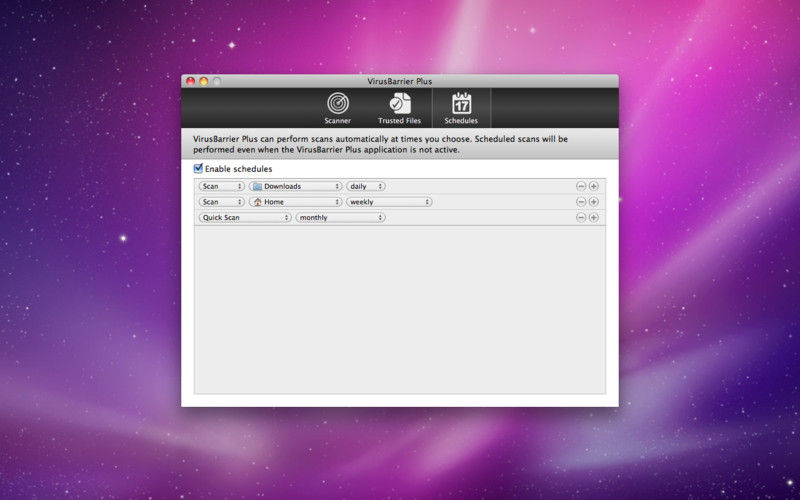Click the VirusBarrier Plus title text
Viewport: 800px width, 500px height.
tap(400, 81)
